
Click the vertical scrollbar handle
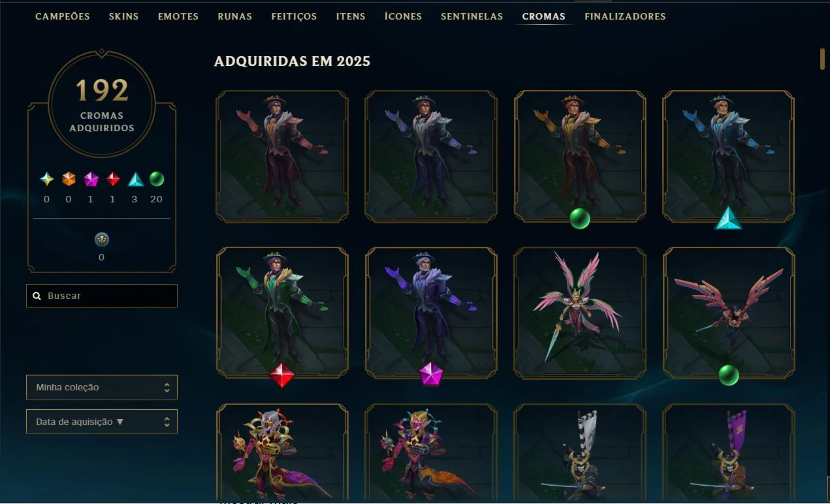pyautogui.click(x=823, y=59)
